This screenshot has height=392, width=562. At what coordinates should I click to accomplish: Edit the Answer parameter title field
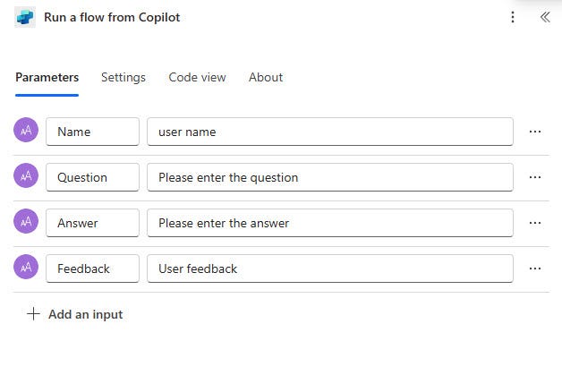[92, 223]
